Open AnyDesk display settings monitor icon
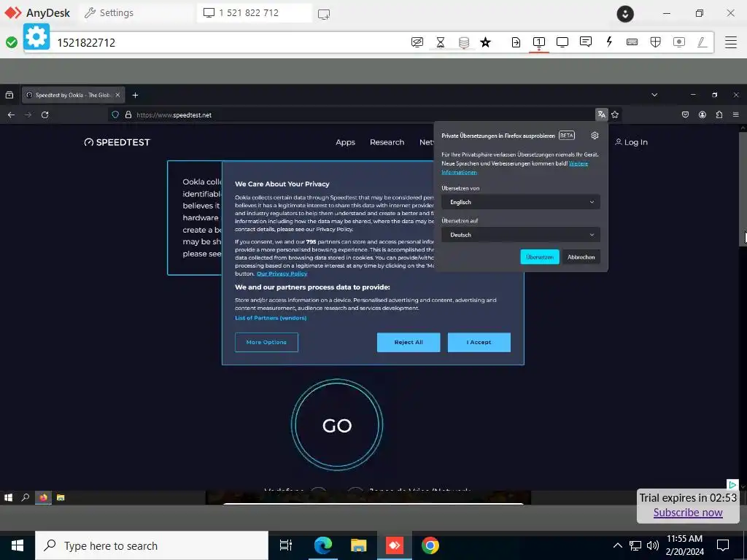The height and width of the screenshot is (560, 747). click(x=562, y=42)
